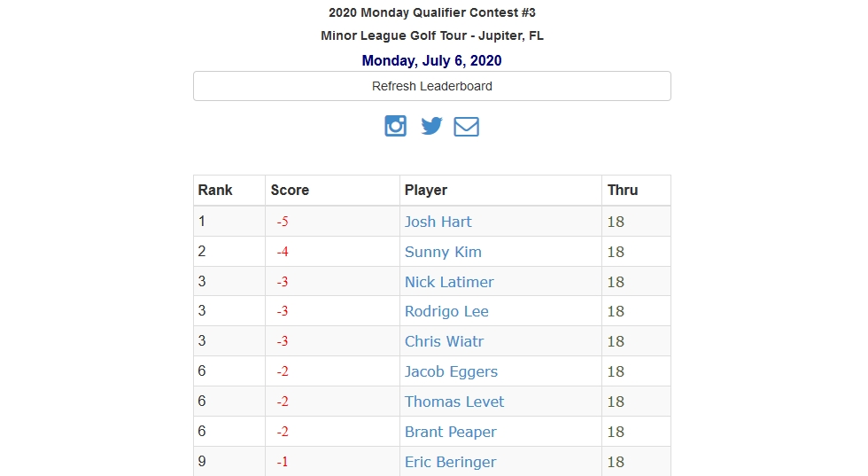Open Josh Hart's player link
The height and width of the screenshot is (476, 868).
click(x=438, y=222)
